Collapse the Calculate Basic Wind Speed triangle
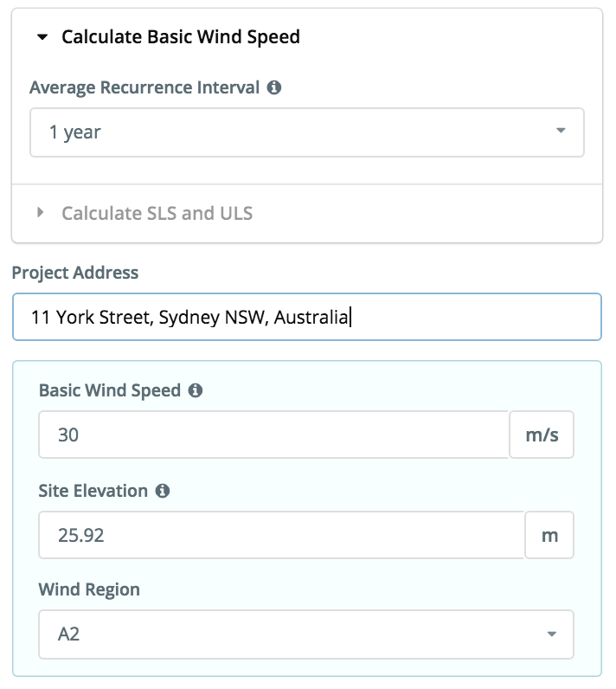 pos(42,37)
